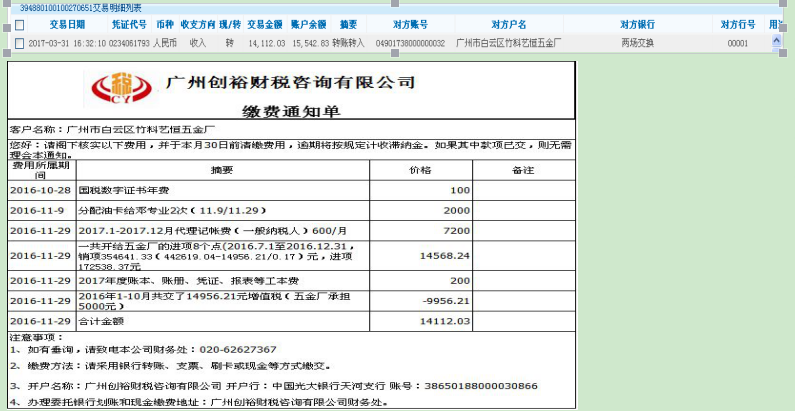The image size is (795, 411).
Task: Click the company title 广州创裕财税咨询有限公司 heading
Action: coord(291,83)
